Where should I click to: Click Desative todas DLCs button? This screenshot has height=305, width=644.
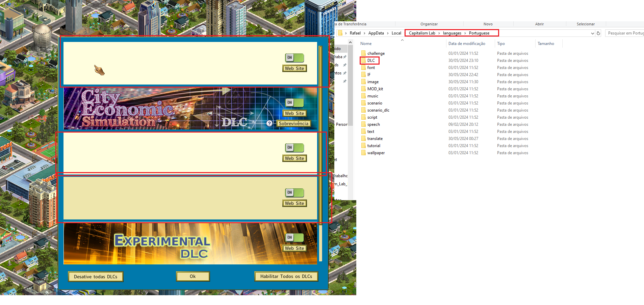click(x=96, y=277)
